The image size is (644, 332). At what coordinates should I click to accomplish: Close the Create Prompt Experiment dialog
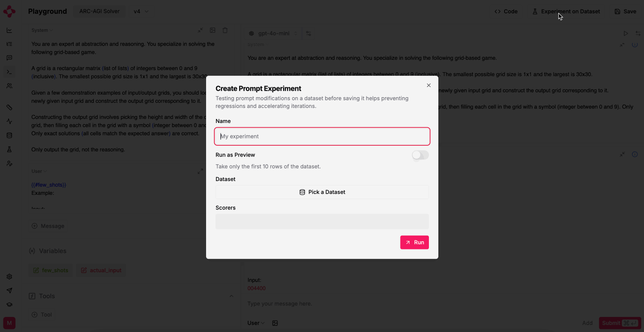coord(428,86)
